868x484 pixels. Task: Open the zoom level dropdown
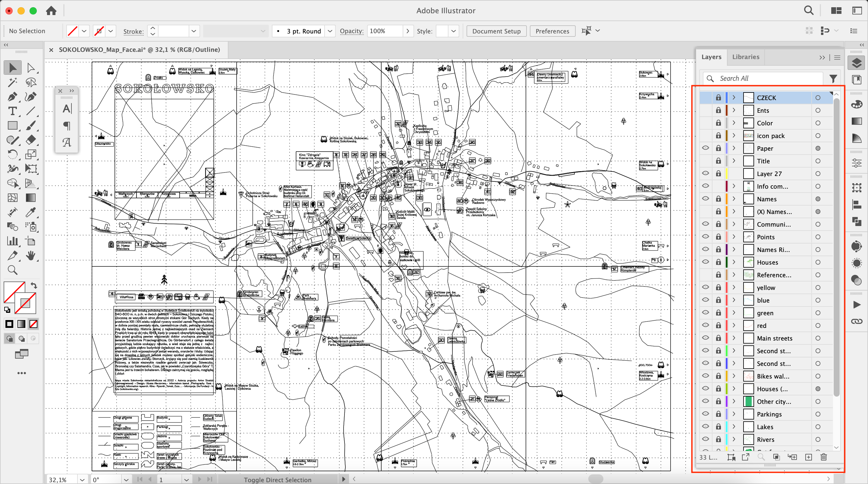point(82,479)
